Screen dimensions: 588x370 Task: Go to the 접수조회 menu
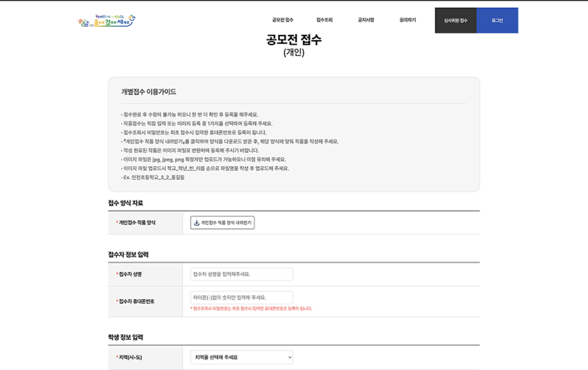(x=324, y=20)
